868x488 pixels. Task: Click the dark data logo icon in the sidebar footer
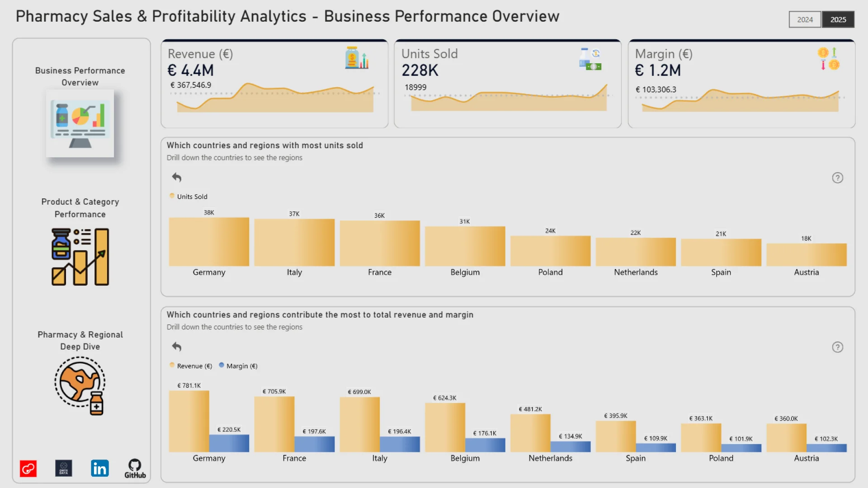point(64,469)
